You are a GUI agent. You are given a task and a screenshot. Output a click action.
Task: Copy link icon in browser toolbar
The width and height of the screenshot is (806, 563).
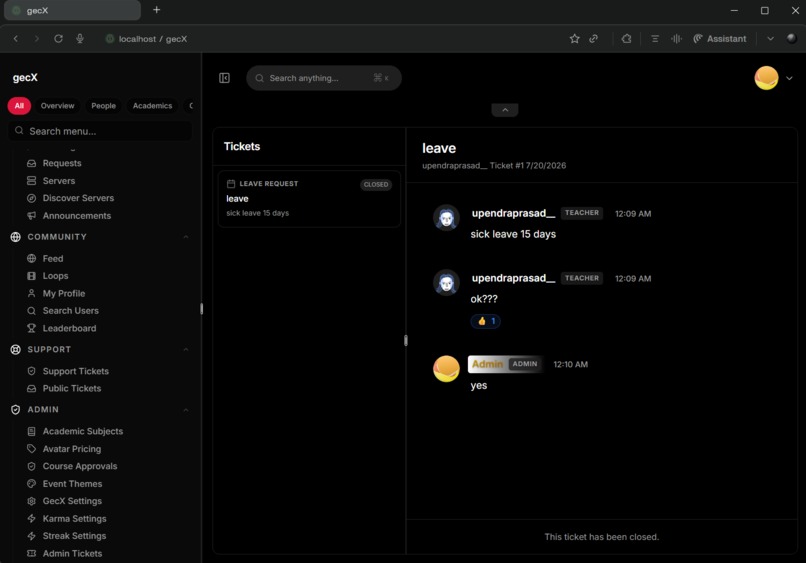pyautogui.click(x=594, y=39)
